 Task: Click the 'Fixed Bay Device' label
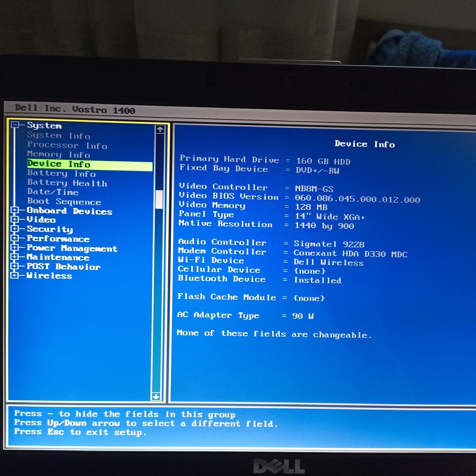(224, 168)
